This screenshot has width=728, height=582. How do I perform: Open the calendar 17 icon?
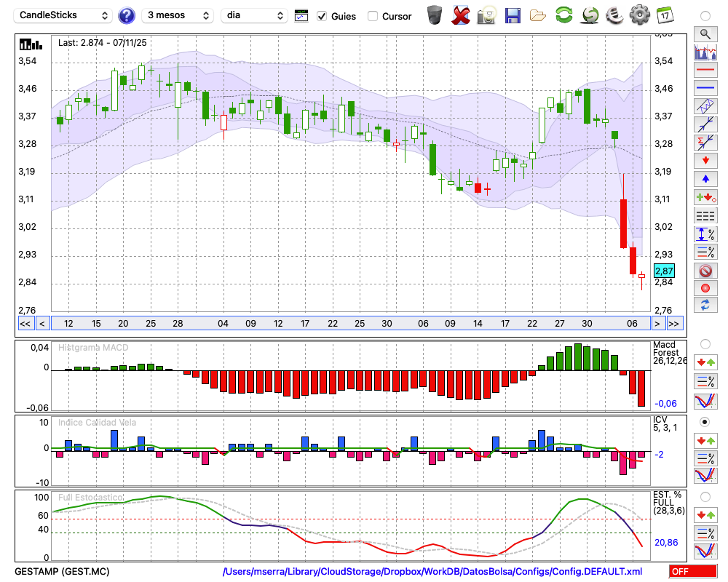point(665,15)
